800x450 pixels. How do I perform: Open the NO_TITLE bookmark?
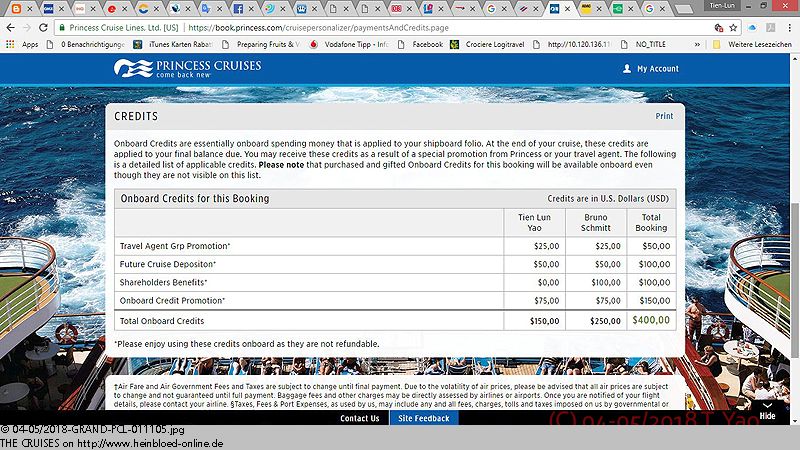(x=643, y=44)
